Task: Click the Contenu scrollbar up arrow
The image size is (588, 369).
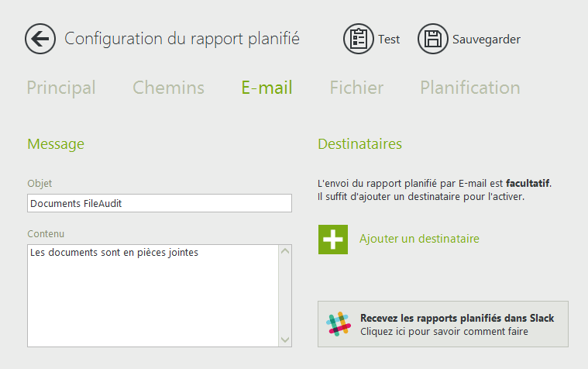Action: click(x=285, y=251)
